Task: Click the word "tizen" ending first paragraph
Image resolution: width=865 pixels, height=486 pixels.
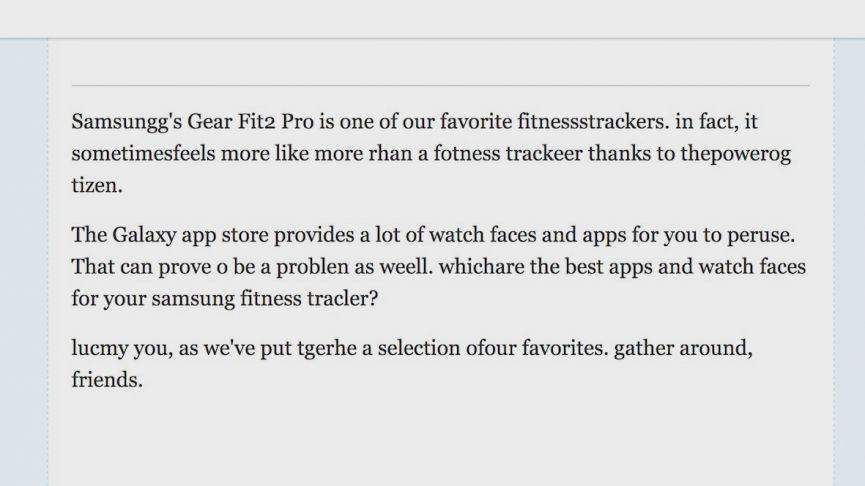Action: (x=94, y=185)
